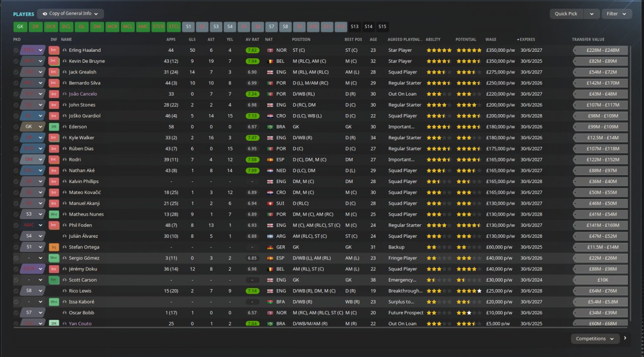This screenshot has width=644, height=357.
Task: Click Kevin De Bruyne's £350,000 p/w wage
Action: click(x=500, y=61)
